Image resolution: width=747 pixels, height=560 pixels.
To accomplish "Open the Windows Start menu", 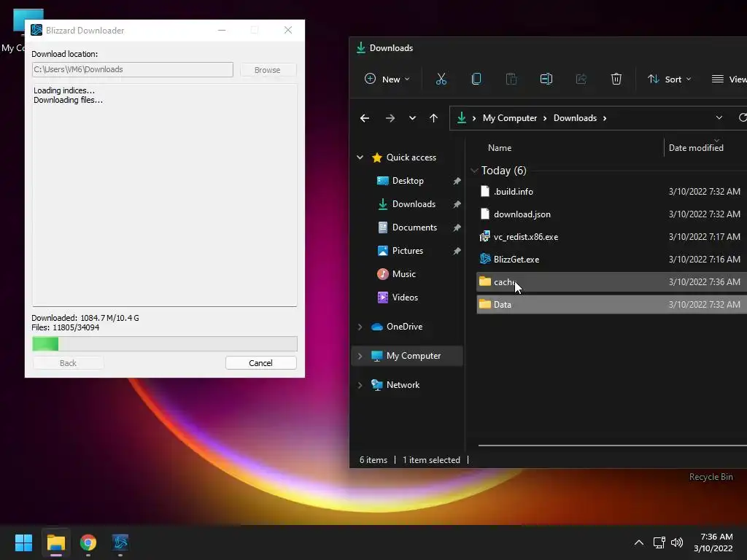I will 23,542.
